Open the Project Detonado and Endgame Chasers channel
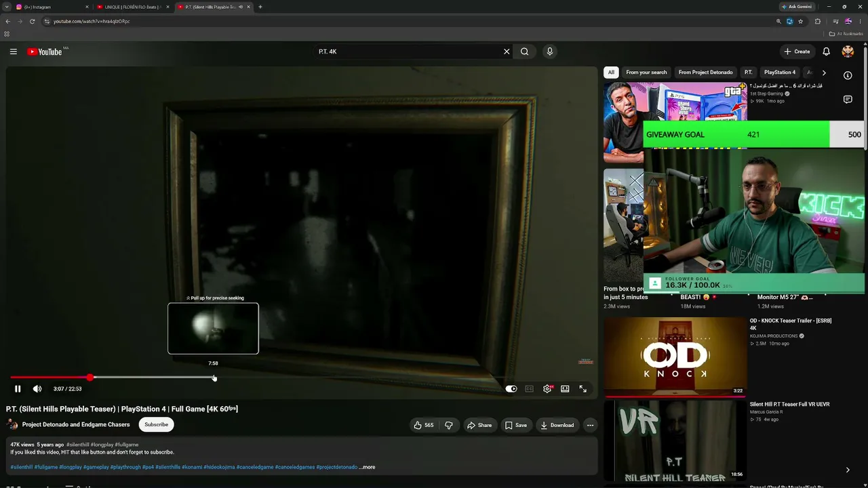 pyautogui.click(x=76, y=425)
